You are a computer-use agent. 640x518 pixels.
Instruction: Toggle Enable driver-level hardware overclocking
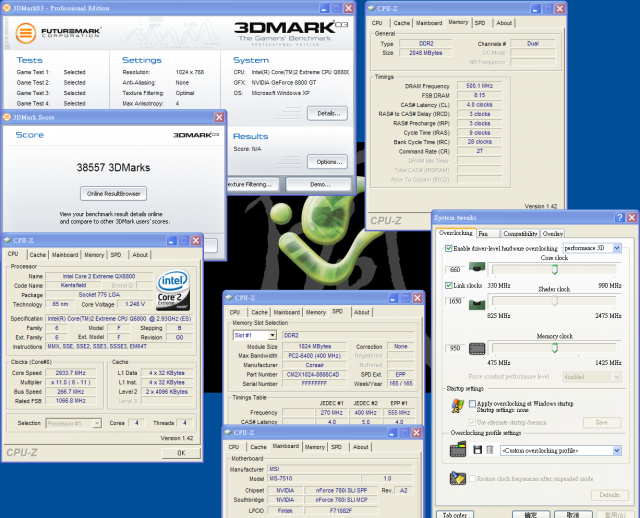click(449, 248)
